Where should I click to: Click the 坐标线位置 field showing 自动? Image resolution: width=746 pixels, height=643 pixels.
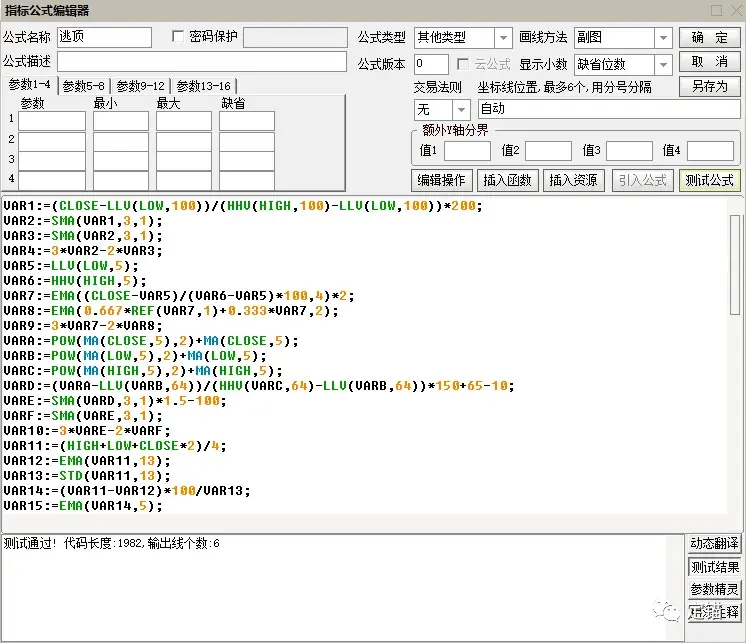[x=609, y=109]
